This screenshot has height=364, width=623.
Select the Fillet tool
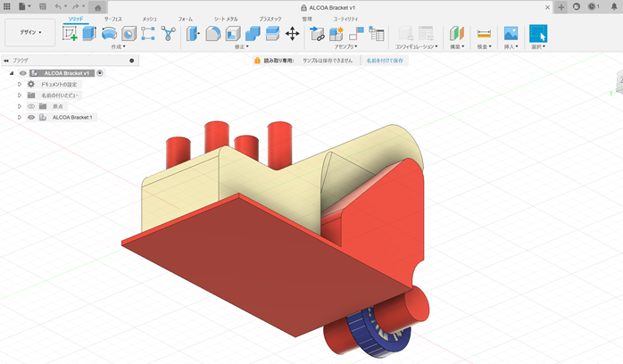[213, 33]
